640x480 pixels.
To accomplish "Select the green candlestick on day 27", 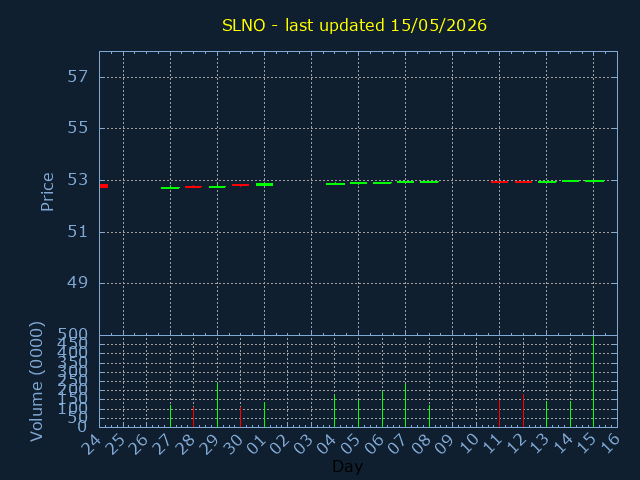I will point(170,188).
